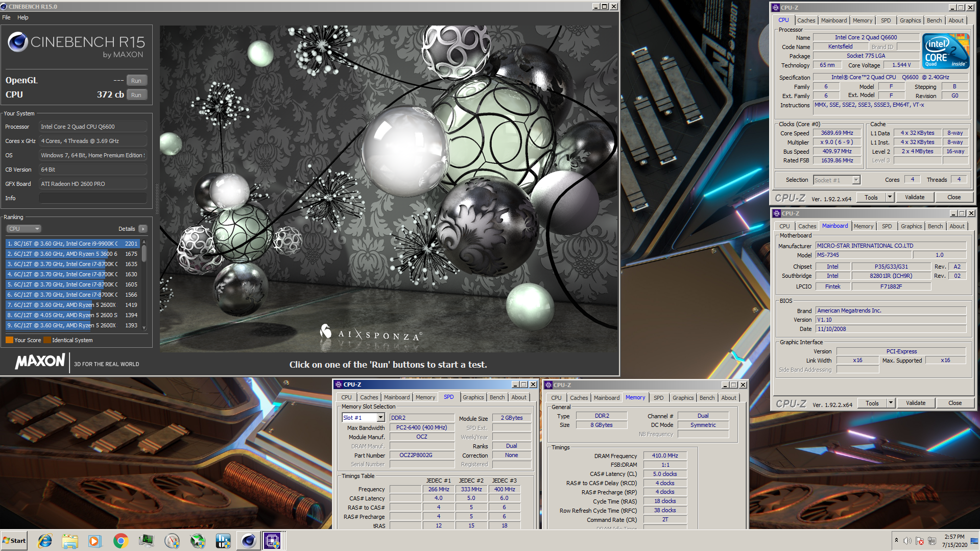This screenshot has height=551, width=980.
Task: Open the system monitor taskbar icon
Action: click(x=146, y=541)
